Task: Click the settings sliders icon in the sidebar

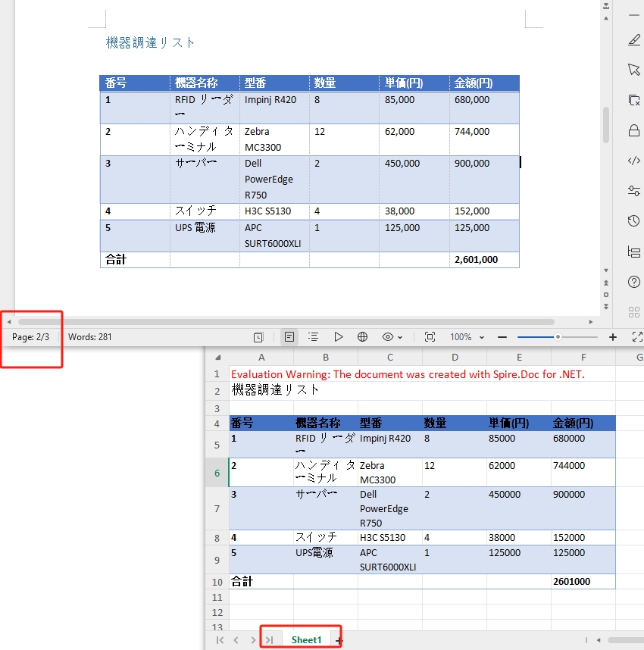Action: point(634,190)
